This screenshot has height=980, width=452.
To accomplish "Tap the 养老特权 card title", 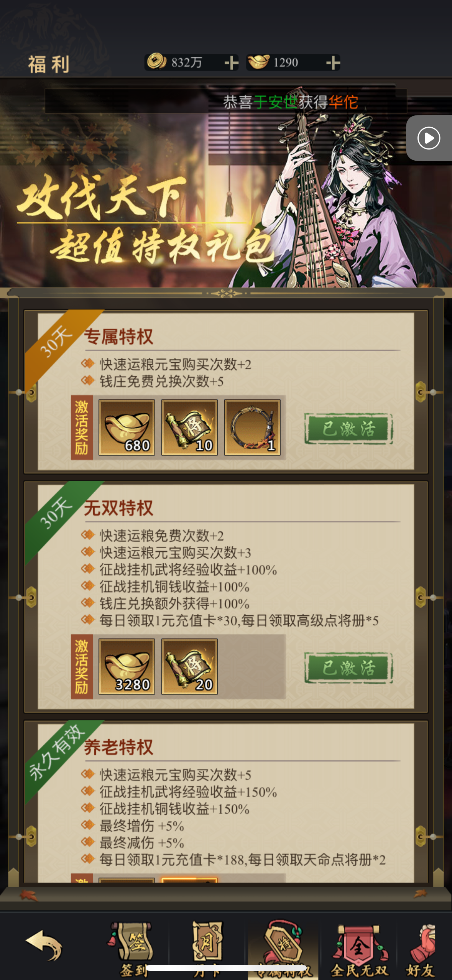I will (x=119, y=747).
